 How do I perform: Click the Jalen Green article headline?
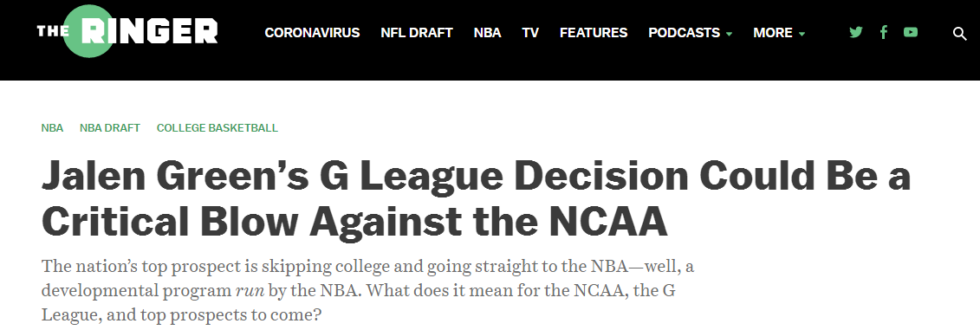pyautogui.click(x=476, y=198)
